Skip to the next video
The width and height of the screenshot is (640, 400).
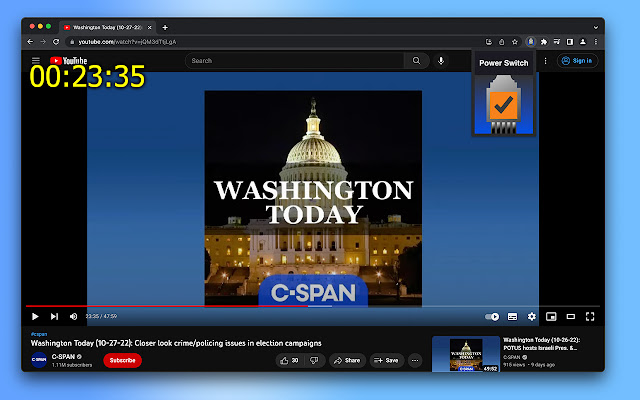54,316
